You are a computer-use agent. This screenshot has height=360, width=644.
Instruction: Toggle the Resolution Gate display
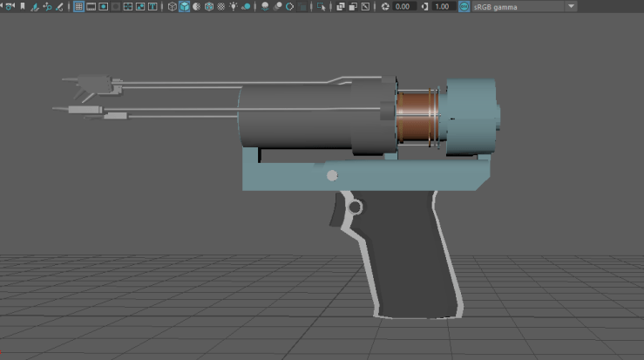click(x=104, y=7)
